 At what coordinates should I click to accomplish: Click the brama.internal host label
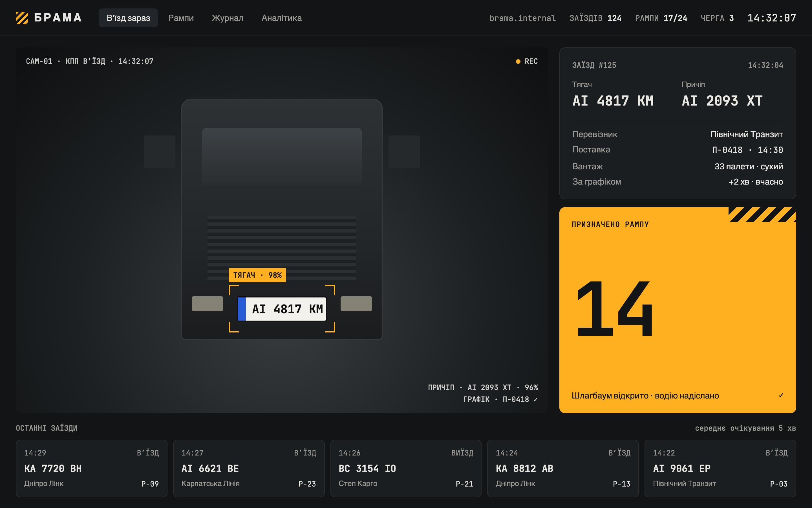pyautogui.click(x=522, y=18)
